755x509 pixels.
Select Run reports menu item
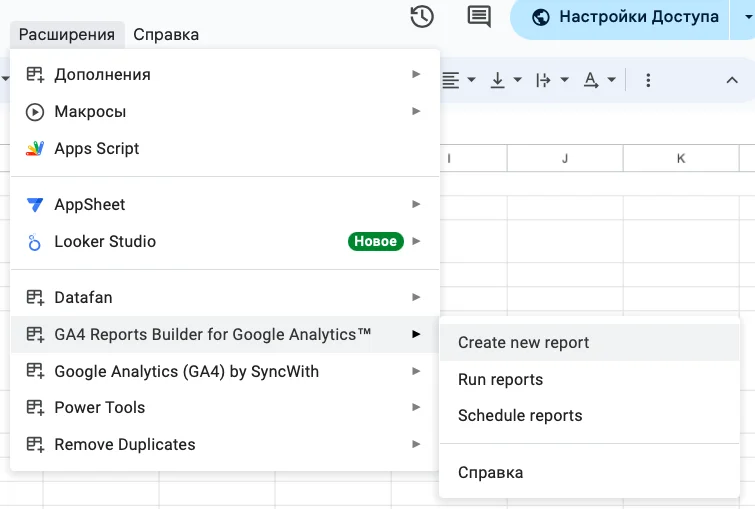pyautogui.click(x=500, y=380)
